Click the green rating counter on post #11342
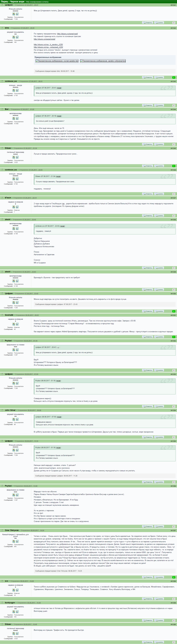This screenshot has height=644, width=177. 174,77
